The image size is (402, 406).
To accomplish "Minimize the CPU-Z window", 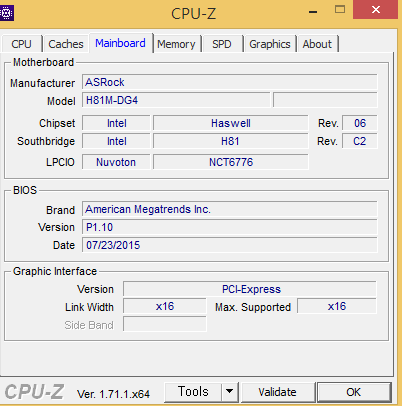I will (313, 12).
